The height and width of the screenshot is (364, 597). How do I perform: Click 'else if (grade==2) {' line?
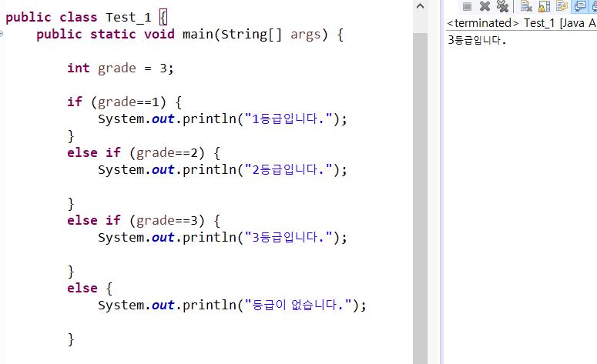pyautogui.click(x=144, y=153)
